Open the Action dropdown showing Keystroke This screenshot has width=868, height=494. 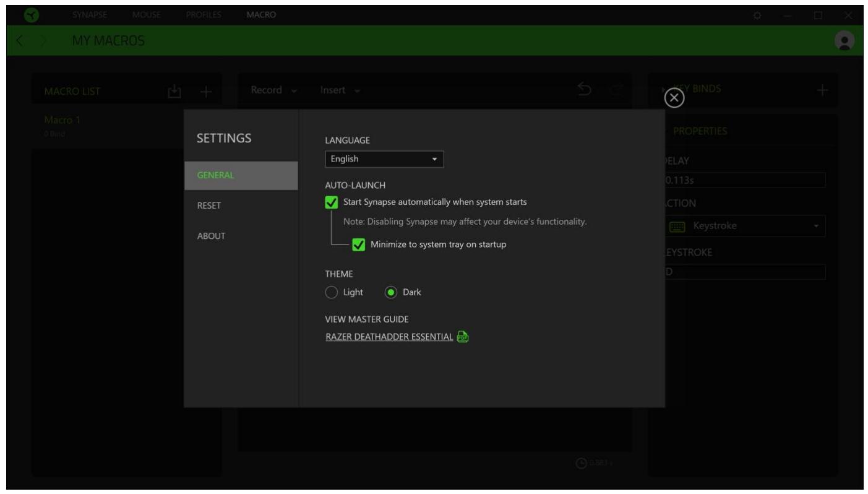[745, 226]
